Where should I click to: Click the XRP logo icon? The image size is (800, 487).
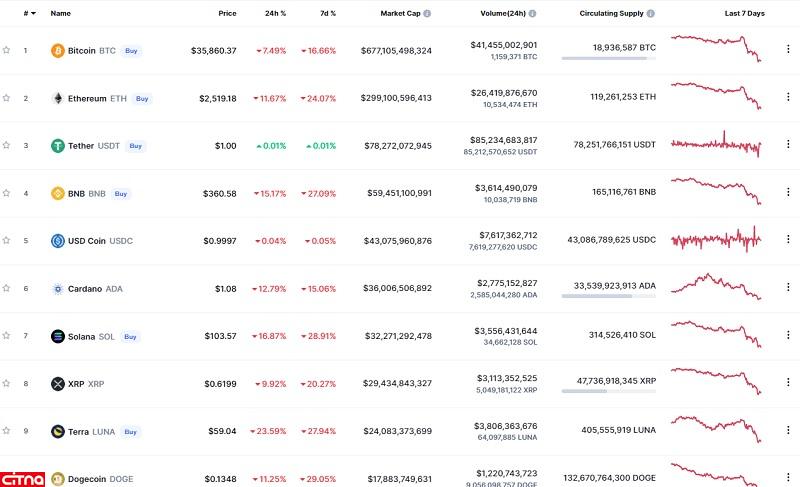click(57, 384)
